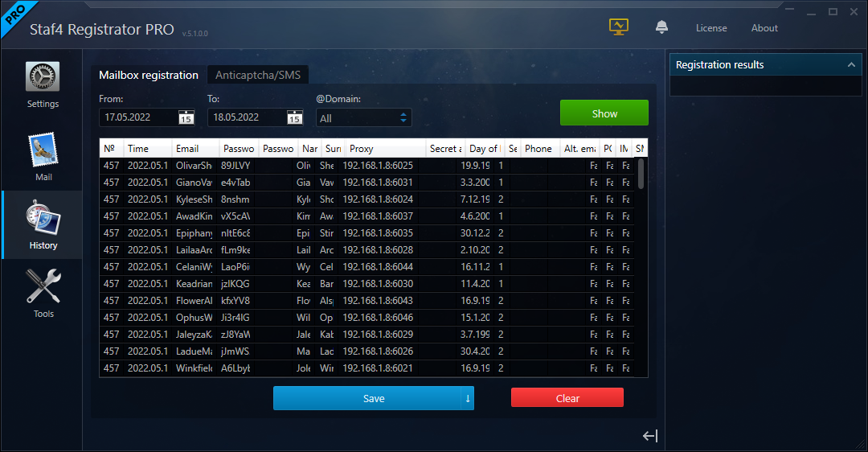868x452 pixels.
Task: Click proxy cell 192.168.1.8:6043
Action: point(378,301)
